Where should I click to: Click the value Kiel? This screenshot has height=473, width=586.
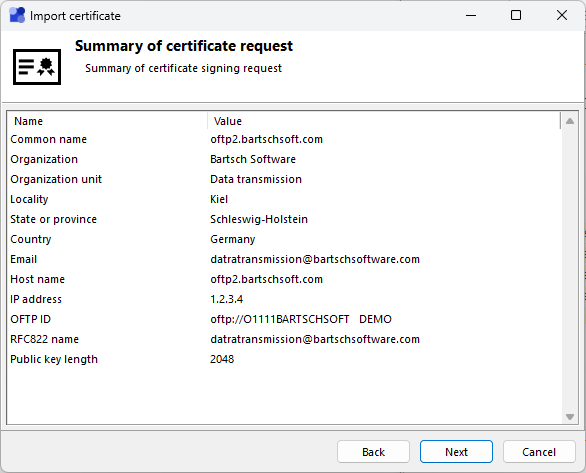219,199
